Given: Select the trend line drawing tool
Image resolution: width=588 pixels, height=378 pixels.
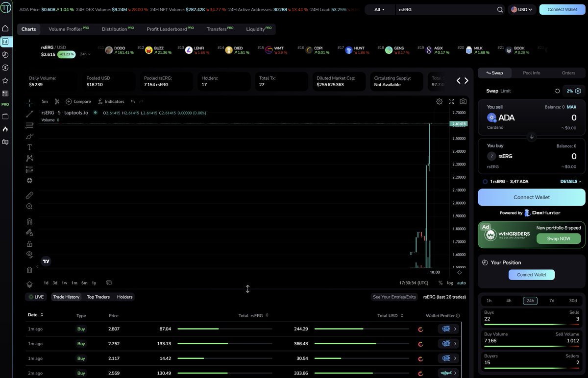Looking at the screenshot, I should tap(29, 114).
